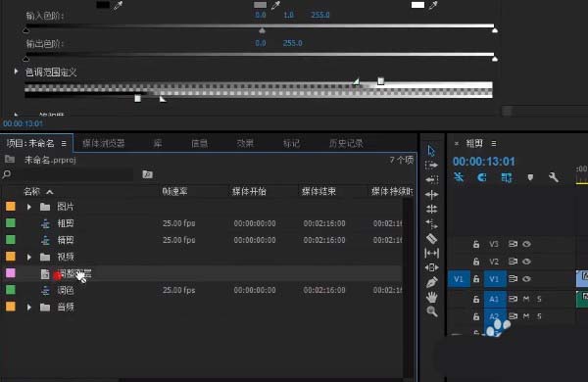Click sequence icon of 精剪 in project list
Image resolution: width=588 pixels, height=382 pixels.
[x=45, y=240]
